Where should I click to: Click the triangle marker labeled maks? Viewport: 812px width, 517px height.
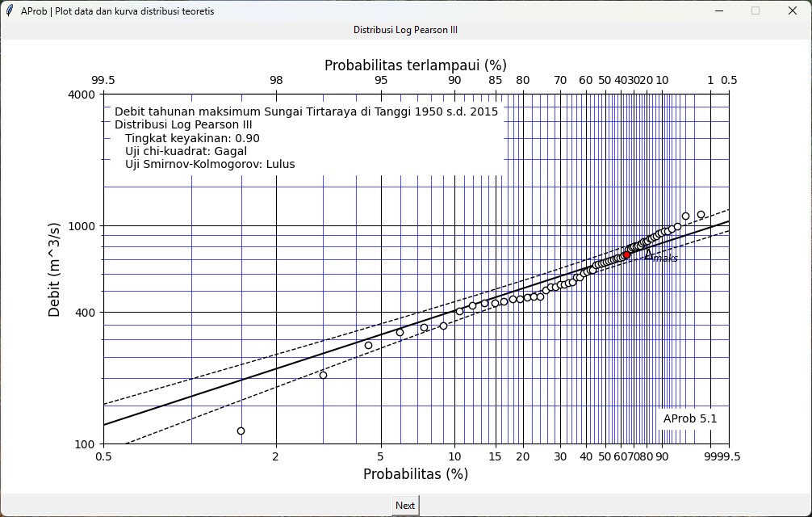[x=648, y=254]
